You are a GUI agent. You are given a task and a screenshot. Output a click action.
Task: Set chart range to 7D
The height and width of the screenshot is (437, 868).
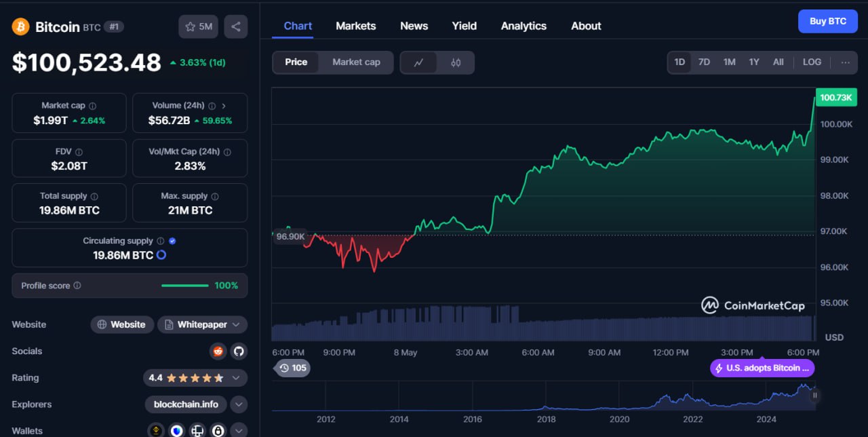click(x=704, y=62)
